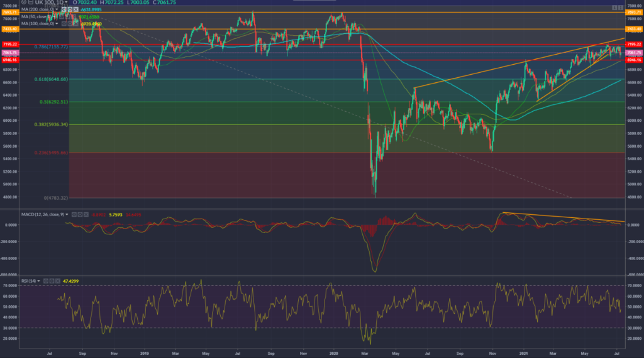This screenshot has height=358, width=644.
Task: Click MA 100 value 6928.4960
Action: coord(91,24)
